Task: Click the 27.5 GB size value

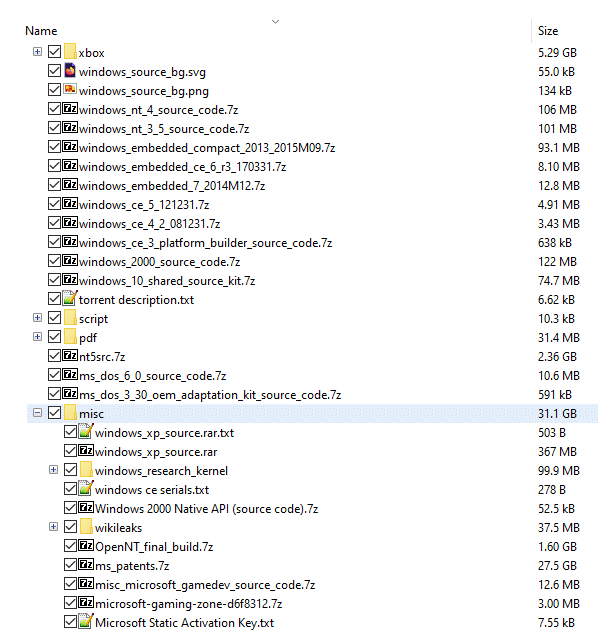Action: pos(557,566)
